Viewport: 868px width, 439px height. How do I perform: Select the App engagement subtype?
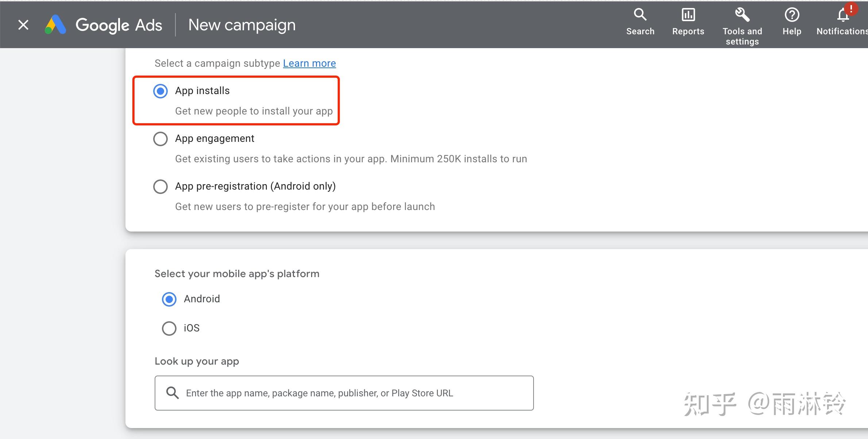(x=160, y=139)
